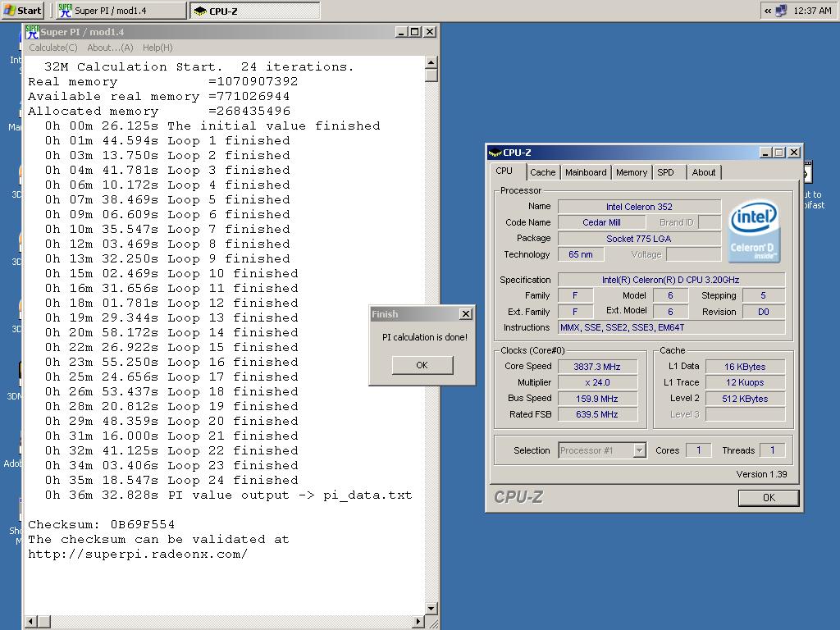The image size is (840, 630).
Task: Click the Instructions field MMX, SSE, SSE2
Action: [671, 327]
